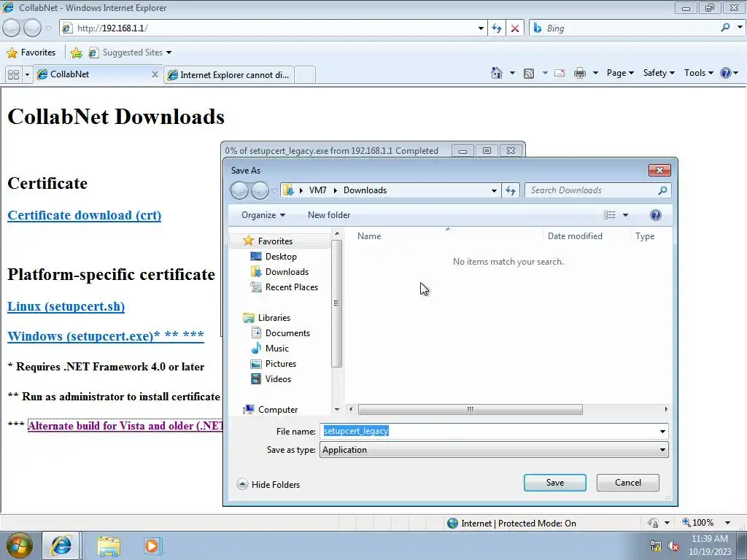
Task: Click the Favorites star button
Action: tap(31, 52)
